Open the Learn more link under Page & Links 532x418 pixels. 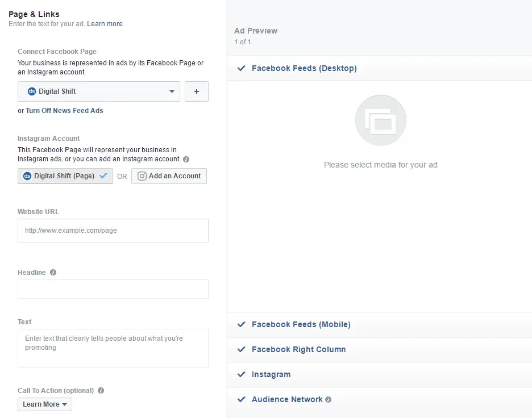(105, 24)
